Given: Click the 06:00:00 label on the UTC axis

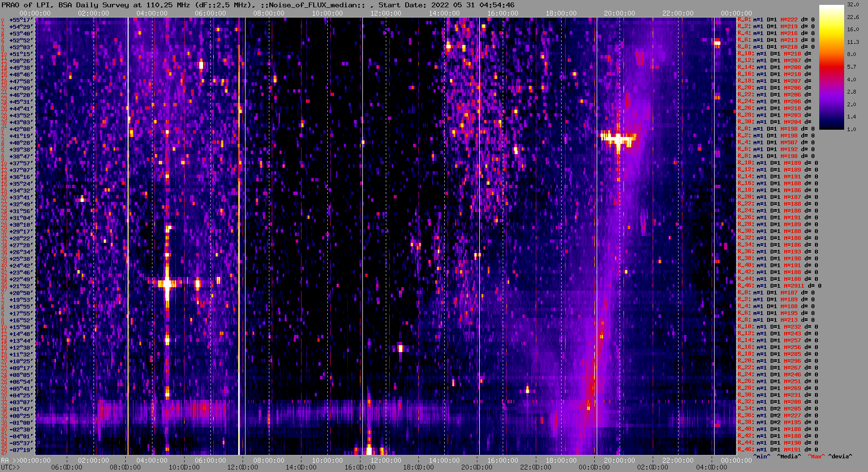Looking at the screenshot, I should click(x=67, y=467).
